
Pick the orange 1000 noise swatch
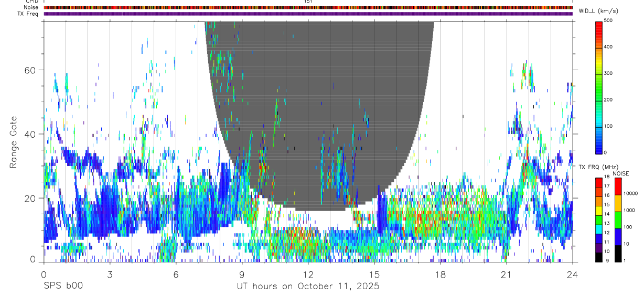click(x=618, y=203)
